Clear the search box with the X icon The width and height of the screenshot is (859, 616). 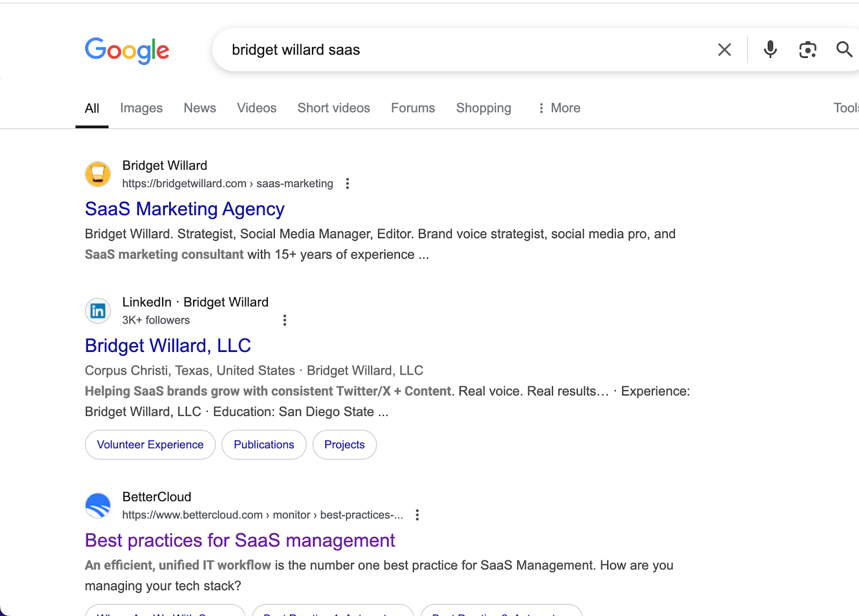tap(724, 50)
